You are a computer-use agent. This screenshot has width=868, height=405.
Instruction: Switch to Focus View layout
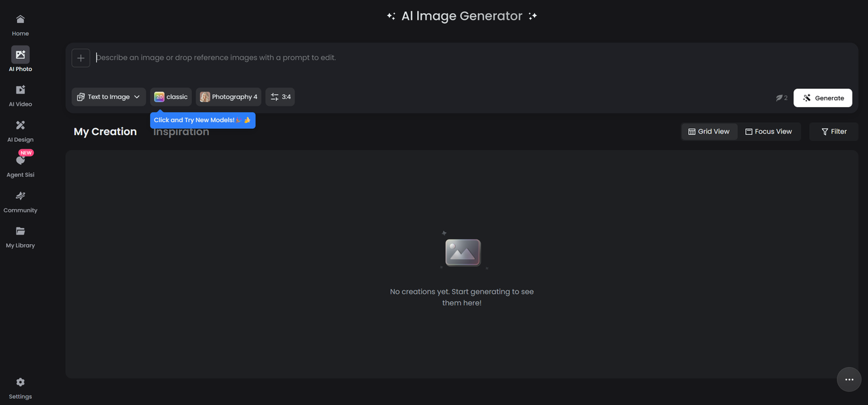[x=768, y=132]
